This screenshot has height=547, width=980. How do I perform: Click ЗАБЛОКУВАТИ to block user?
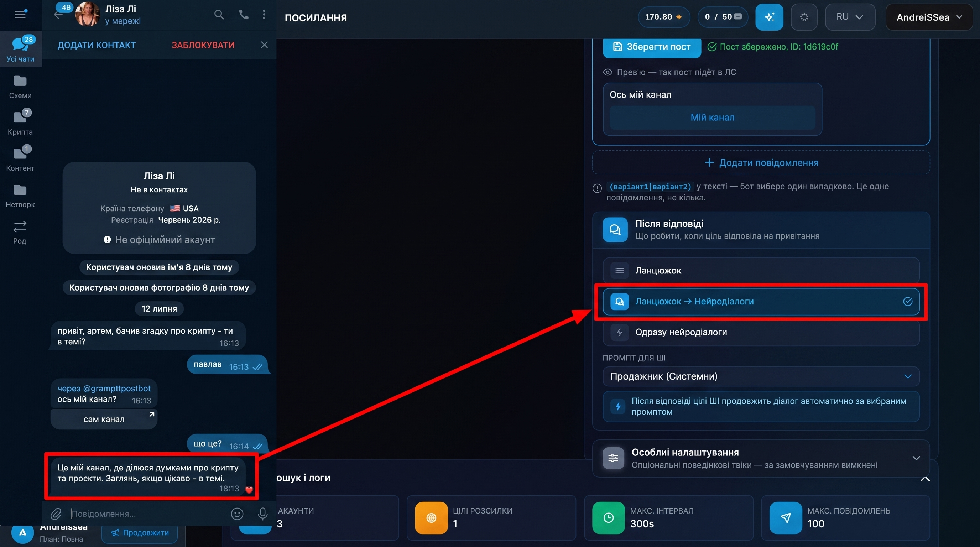[x=203, y=45]
